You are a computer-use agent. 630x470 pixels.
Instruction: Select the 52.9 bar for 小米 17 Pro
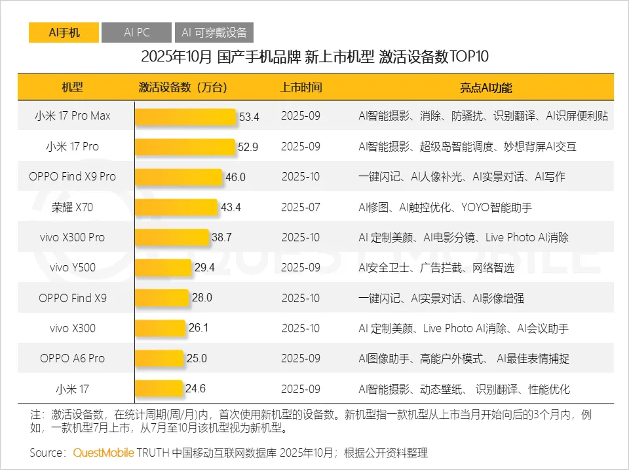tap(185, 147)
